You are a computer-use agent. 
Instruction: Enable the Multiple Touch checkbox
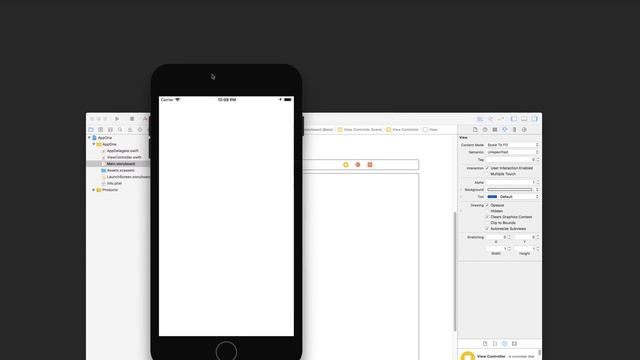(x=487, y=174)
